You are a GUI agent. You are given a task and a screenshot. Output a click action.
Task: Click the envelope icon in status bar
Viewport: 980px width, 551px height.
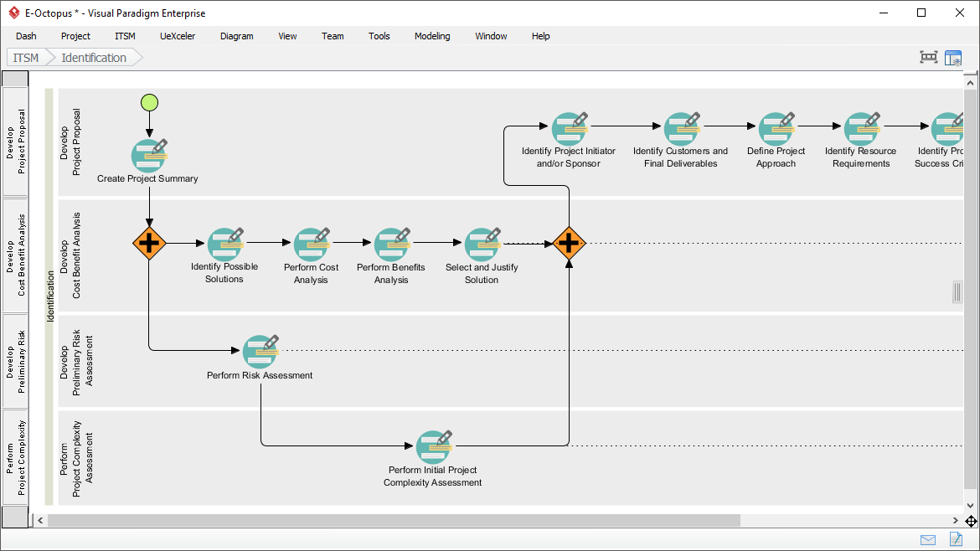pyautogui.click(x=928, y=539)
